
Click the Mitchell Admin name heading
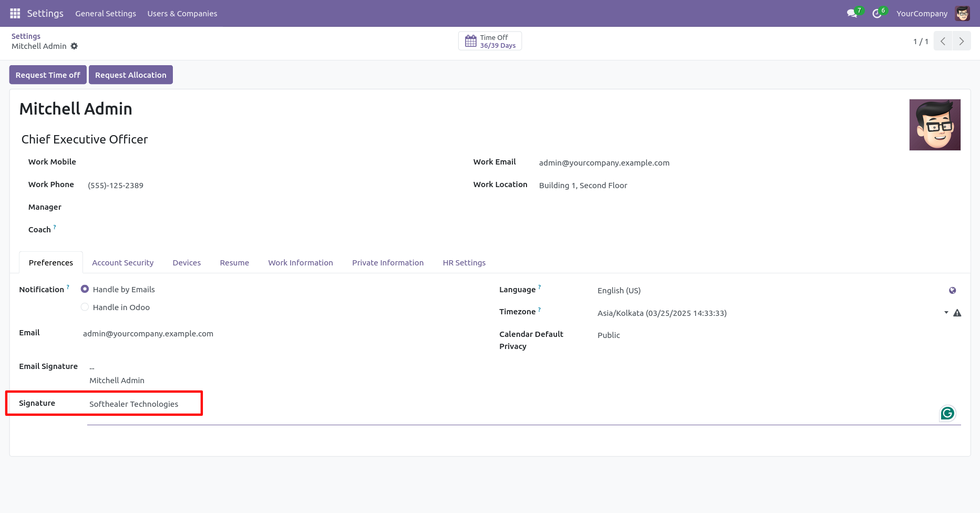pyautogui.click(x=76, y=109)
